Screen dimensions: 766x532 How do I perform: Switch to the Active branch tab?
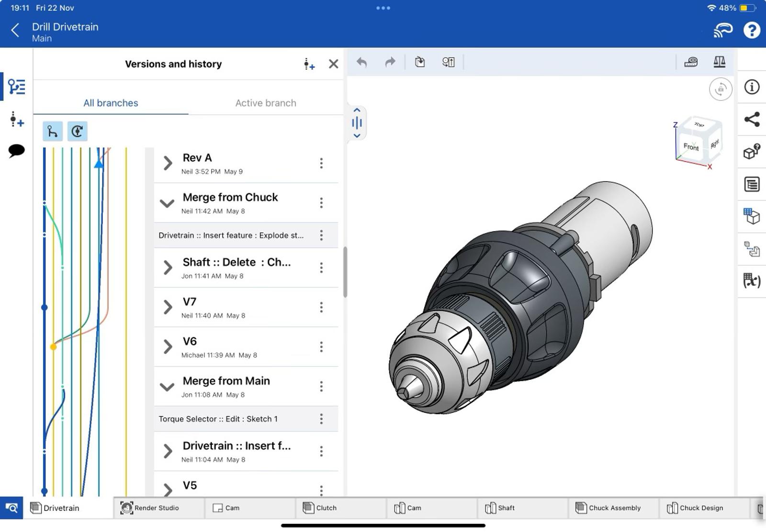click(266, 103)
